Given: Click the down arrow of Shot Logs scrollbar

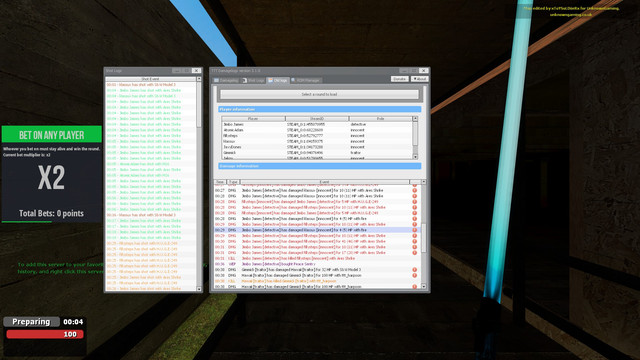Looking at the screenshot, I should [x=199, y=289].
